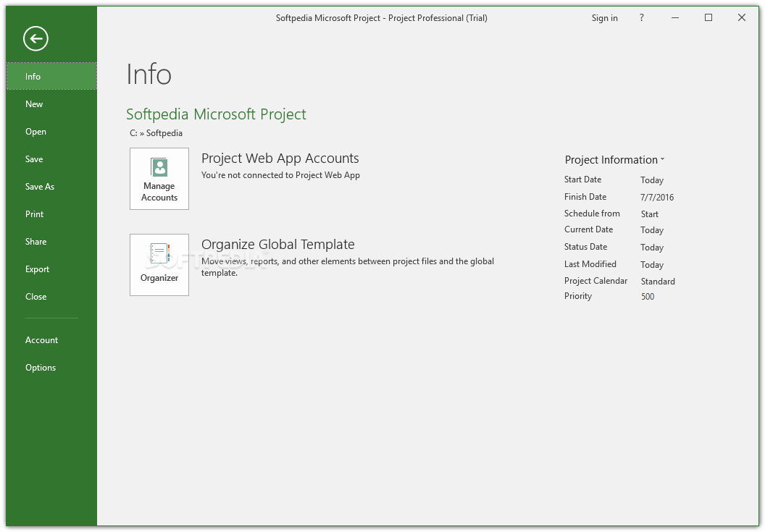Click the Status Date value Today

652,248
